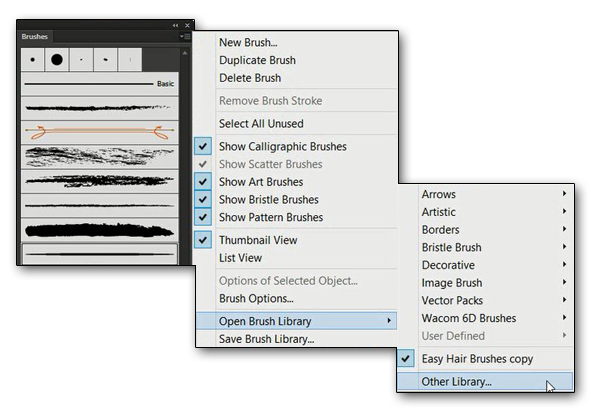
Task: Select the thick solid black art brush
Action: 99,230
